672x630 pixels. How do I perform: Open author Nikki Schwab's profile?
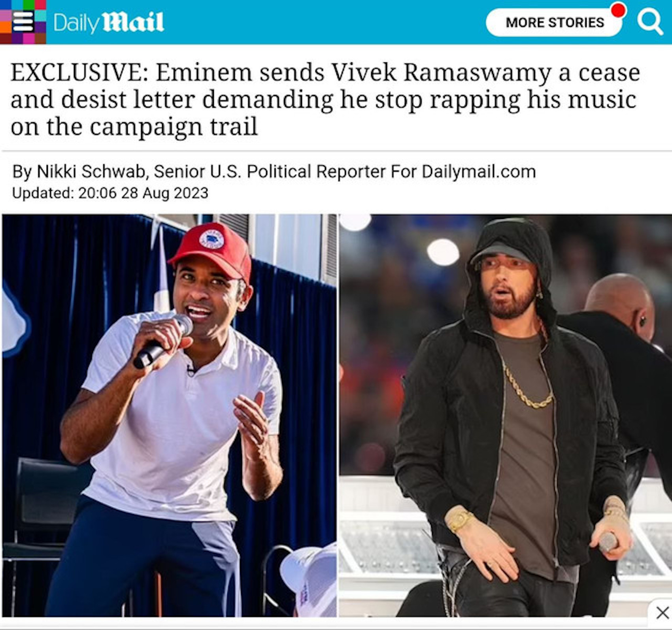(x=91, y=172)
